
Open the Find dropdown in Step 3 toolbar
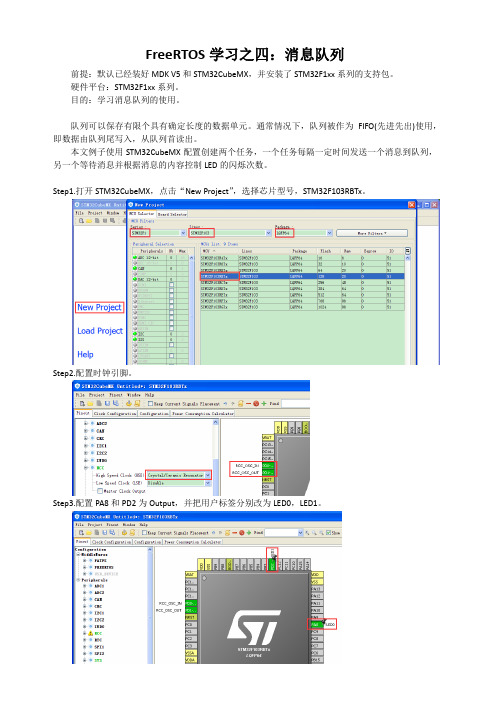[x=300, y=533]
